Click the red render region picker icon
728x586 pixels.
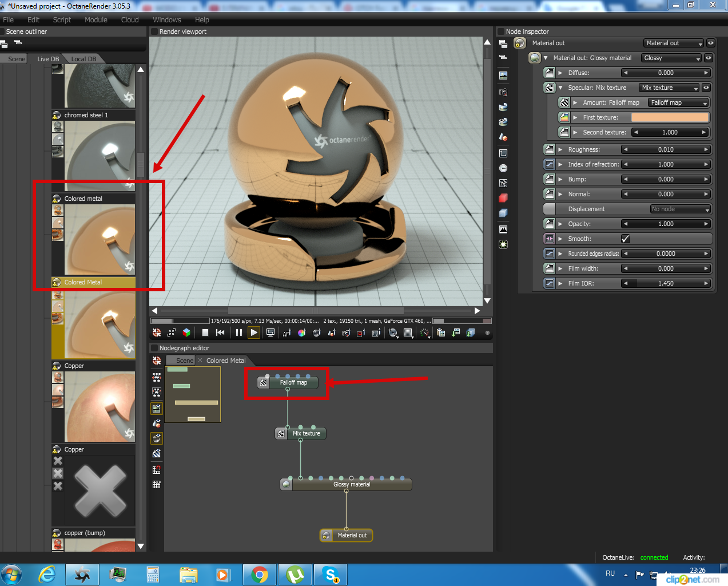tap(361, 332)
